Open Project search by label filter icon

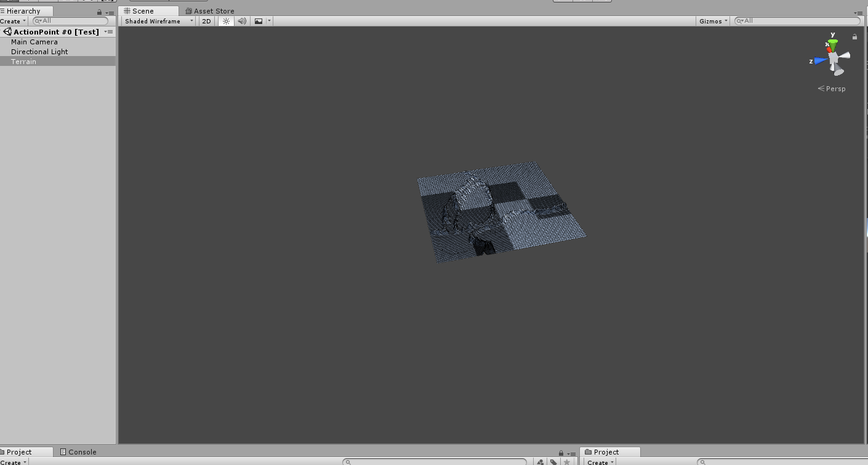(x=554, y=462)
